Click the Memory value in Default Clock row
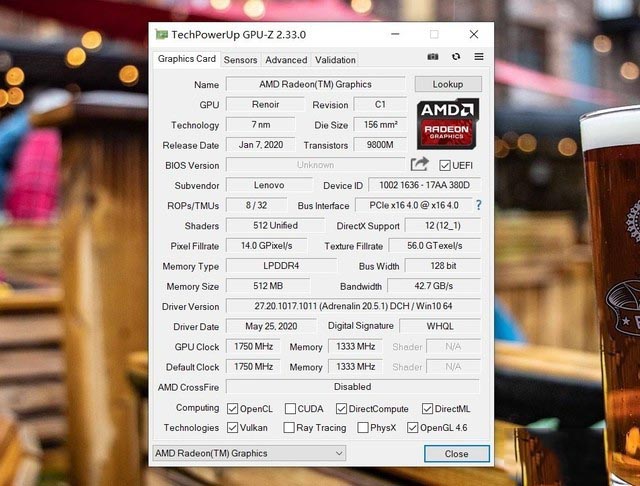 pyautogui.click(x=356, y=366)
